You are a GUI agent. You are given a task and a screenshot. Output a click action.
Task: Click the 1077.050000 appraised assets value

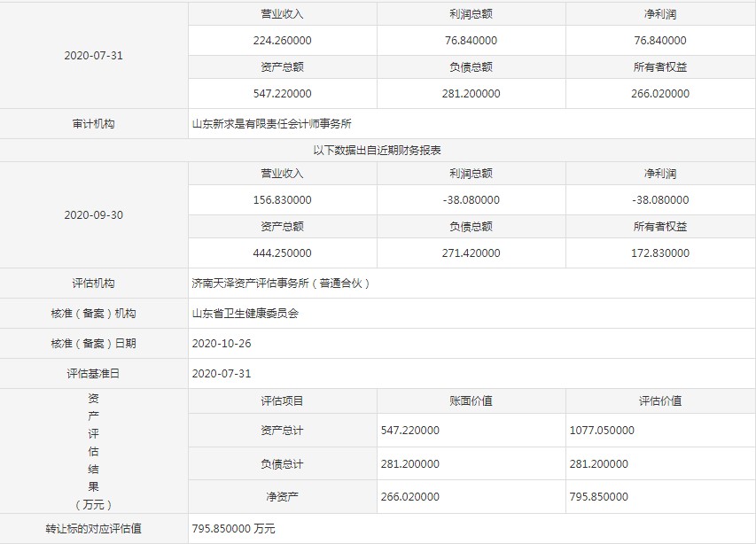[601, 431]
